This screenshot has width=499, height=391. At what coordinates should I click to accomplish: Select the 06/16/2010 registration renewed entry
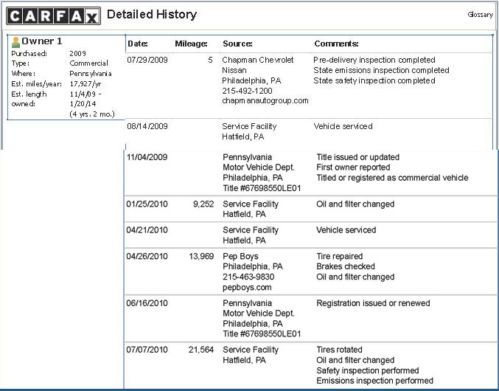[311, 318]
